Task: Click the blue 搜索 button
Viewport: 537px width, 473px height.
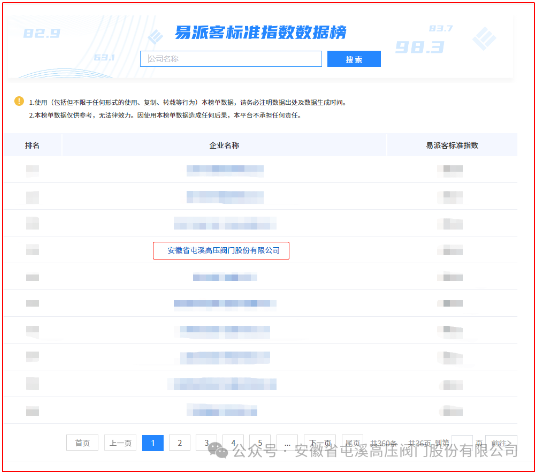Action: coord(354,59)
